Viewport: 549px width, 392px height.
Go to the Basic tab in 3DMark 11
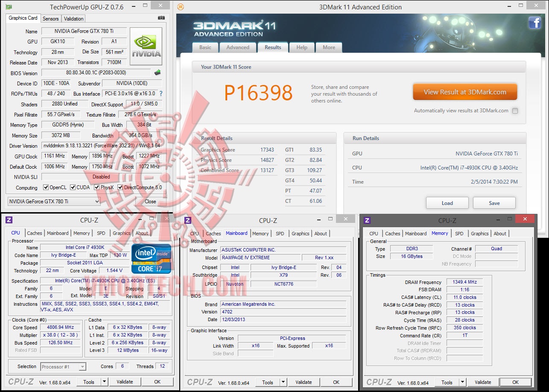click(205, 47)
